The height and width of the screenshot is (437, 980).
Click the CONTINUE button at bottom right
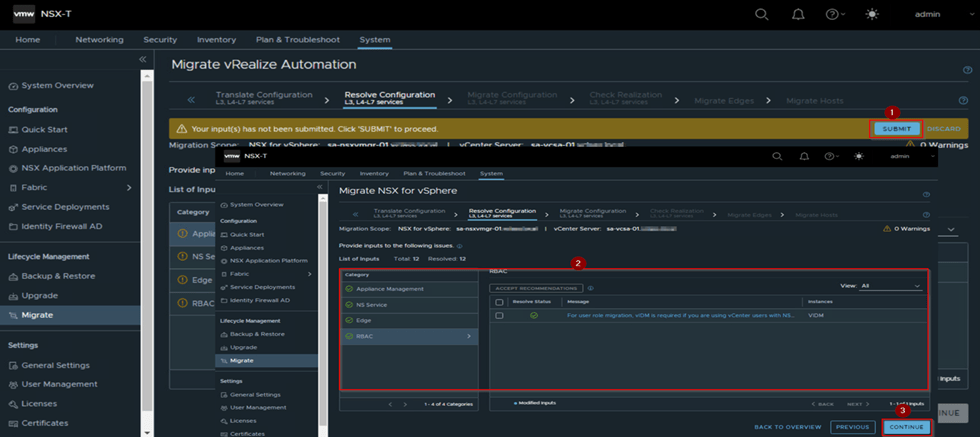pyautogui.click(x=906, y=427)
